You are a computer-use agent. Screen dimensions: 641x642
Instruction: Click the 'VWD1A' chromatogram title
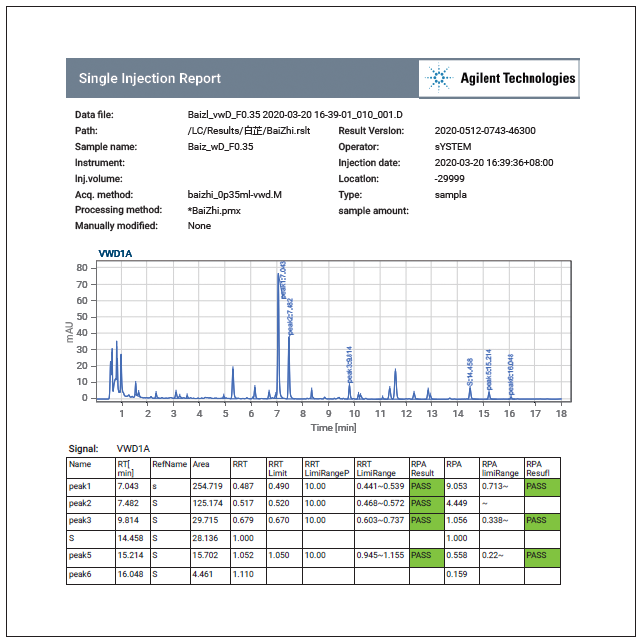coord(115,253)
